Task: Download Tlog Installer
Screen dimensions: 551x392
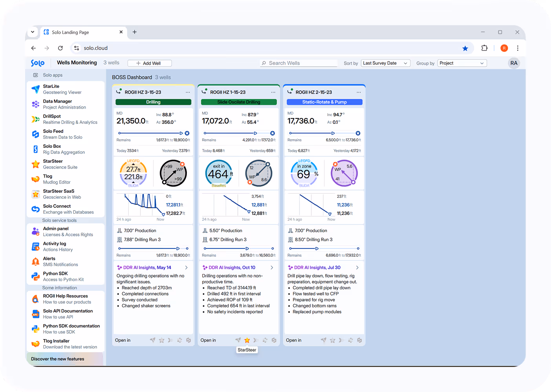Action: (65, 344)
